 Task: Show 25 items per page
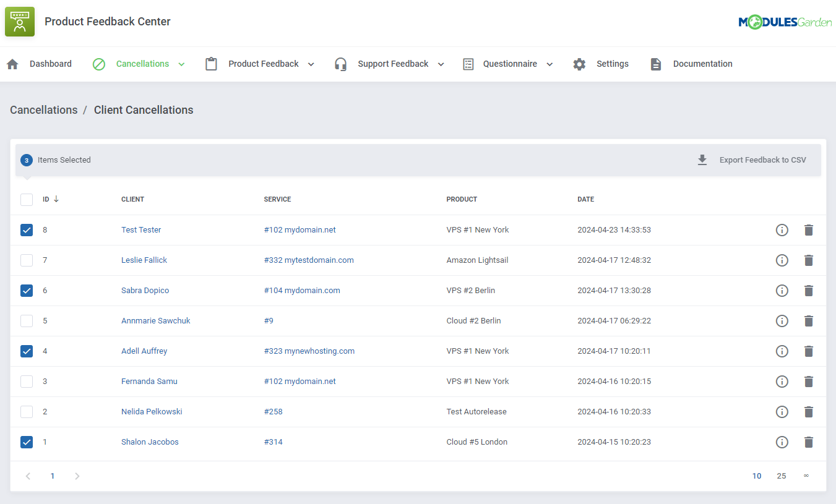[781, 476]
